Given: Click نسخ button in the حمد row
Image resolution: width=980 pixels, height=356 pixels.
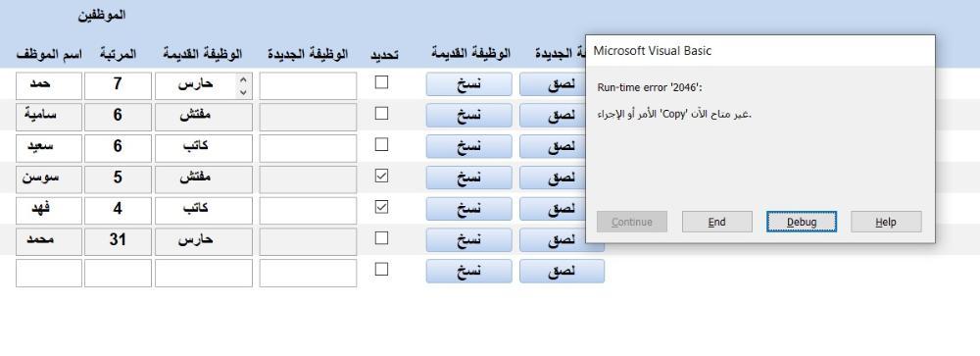Looking at the screenshot, I should click(x=468, y=83).
